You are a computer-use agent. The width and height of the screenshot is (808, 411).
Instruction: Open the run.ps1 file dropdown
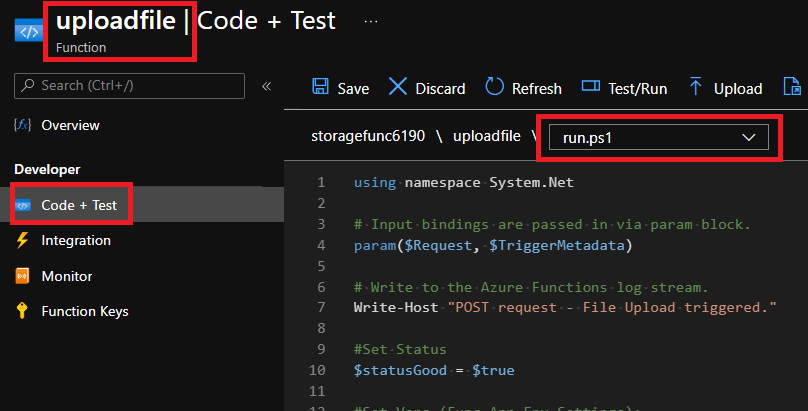click(659, 138)
